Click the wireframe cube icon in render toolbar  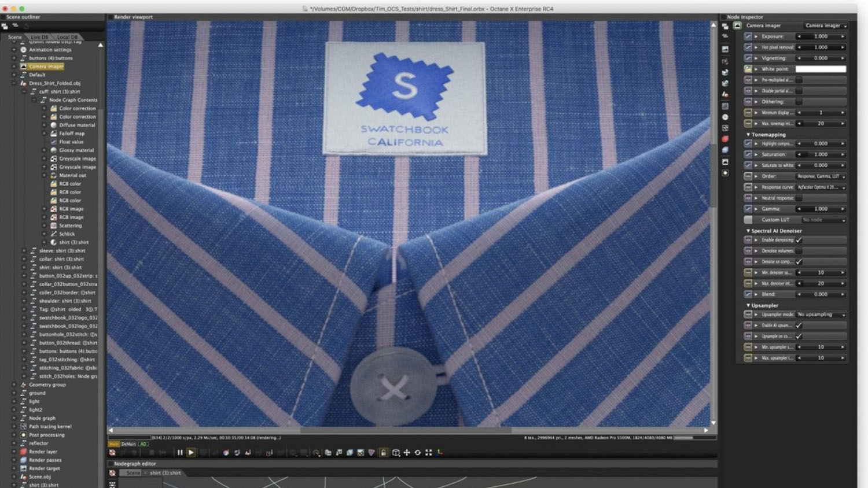[396, 453]
